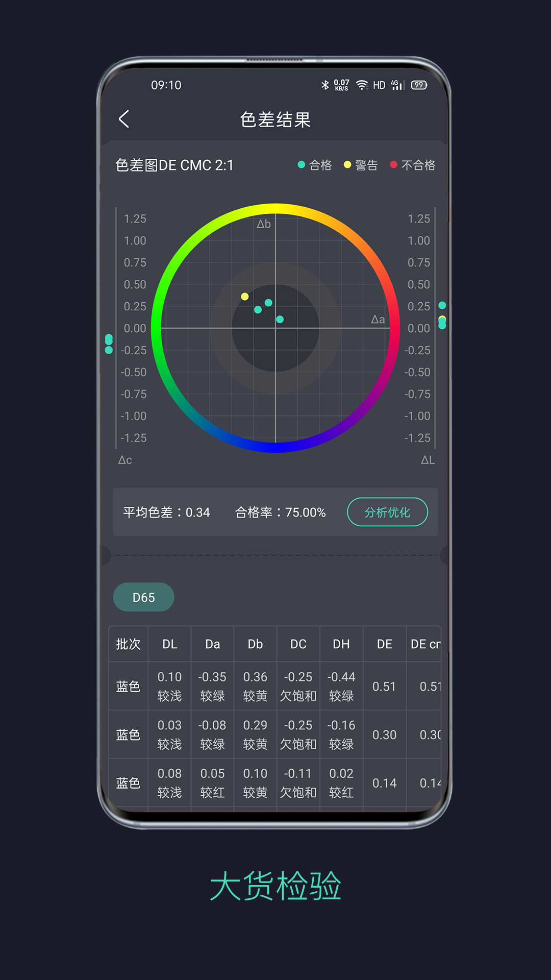Select the D65 illuminant tab
The height and width of the screenshot is (980, 551).
pyautogui.click(x=143, y=597)
